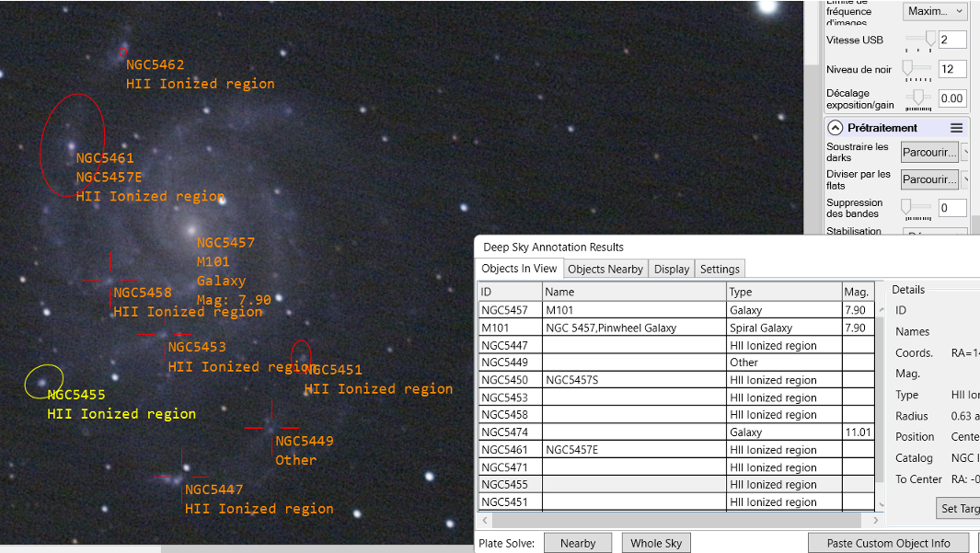Click Paste Custom Object Info button
The width and height of the screenshot is (980, 553).
[x=888, y=544]
